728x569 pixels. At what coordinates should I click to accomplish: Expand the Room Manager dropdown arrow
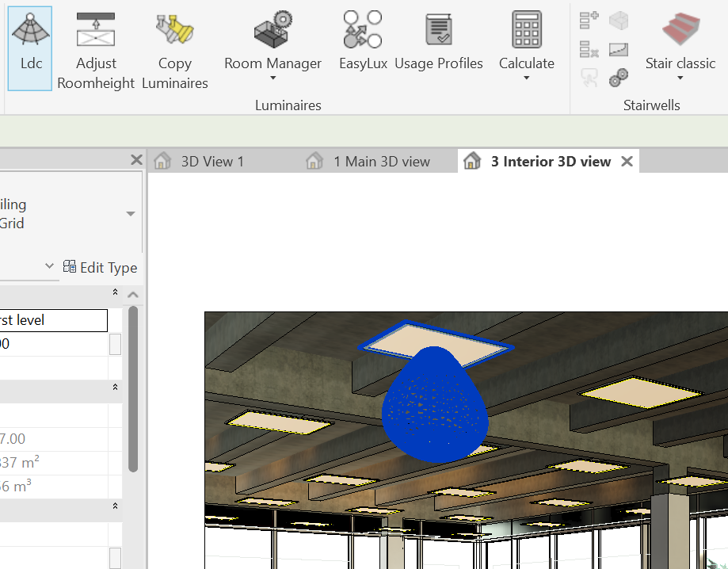pyautogui.click(x=273, y=78)
